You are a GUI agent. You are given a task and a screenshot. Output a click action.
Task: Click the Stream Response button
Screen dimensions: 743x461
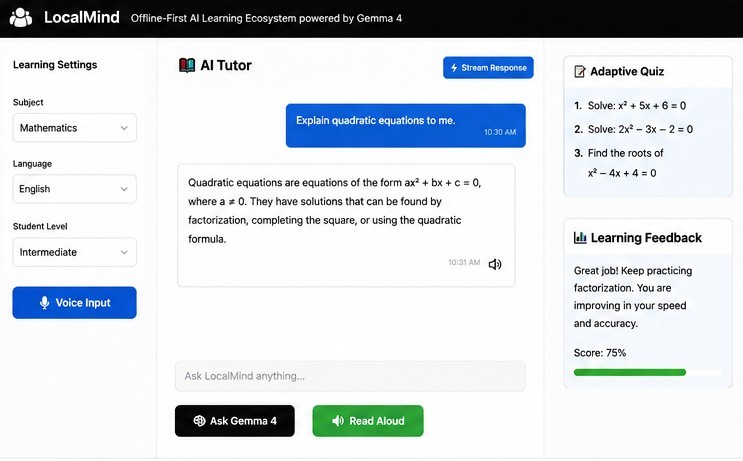[488, 68]
